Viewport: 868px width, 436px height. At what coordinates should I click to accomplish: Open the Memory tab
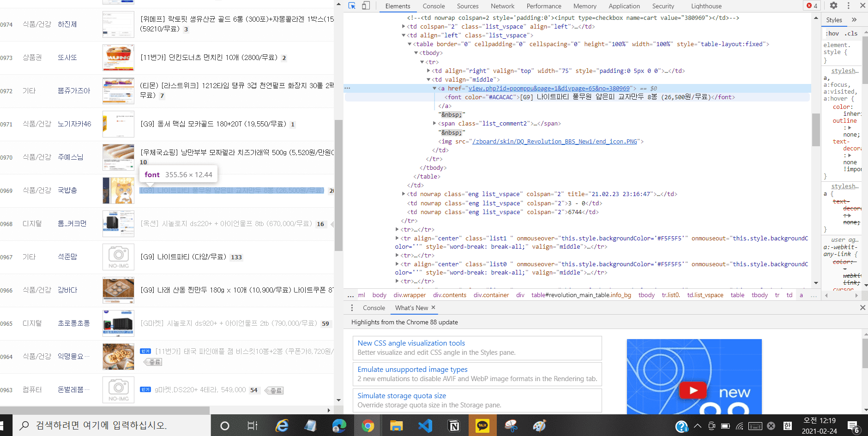(585, 6)
